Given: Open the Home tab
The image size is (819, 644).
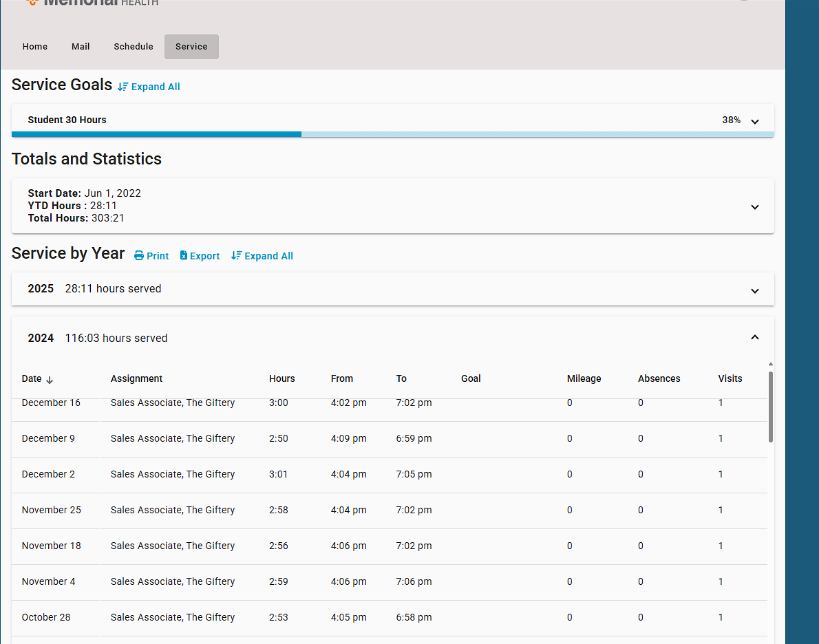Looking at the screenshot, I should [x=35, y=47].
